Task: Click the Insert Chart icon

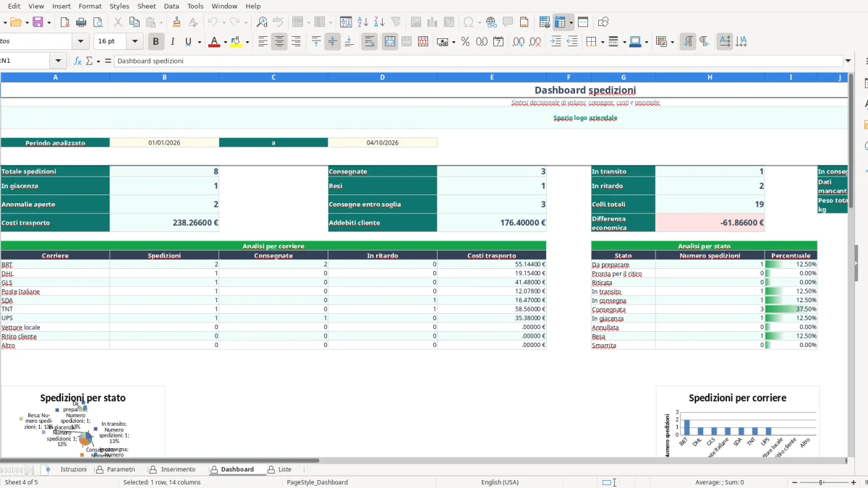Action: [433, 22]
